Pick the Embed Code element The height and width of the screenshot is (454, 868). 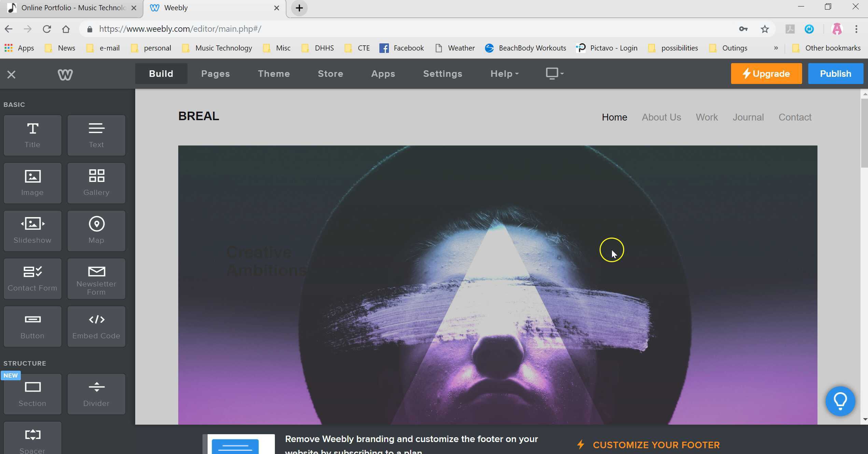coord(96,326)
